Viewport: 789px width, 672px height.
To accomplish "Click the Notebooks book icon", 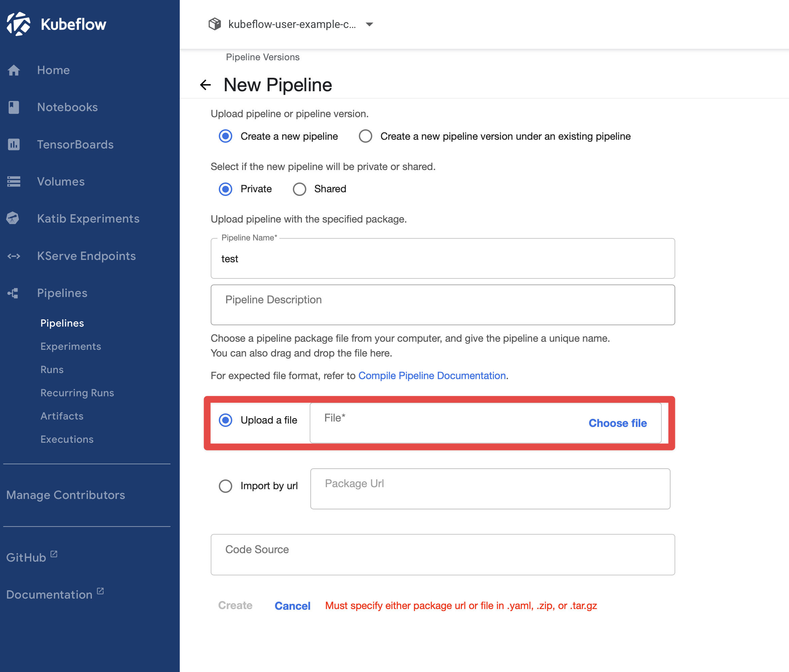I will click(14, 107).
